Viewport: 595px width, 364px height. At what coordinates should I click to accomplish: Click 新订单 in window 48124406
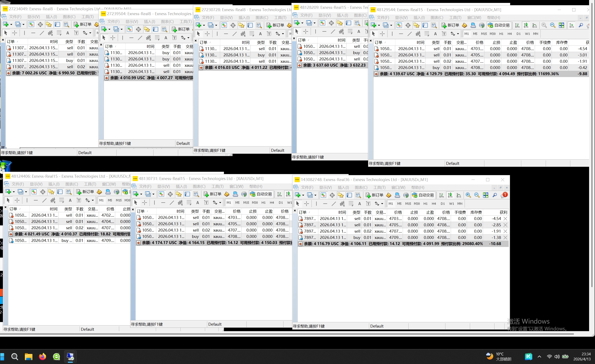click(x=85, y=192)
